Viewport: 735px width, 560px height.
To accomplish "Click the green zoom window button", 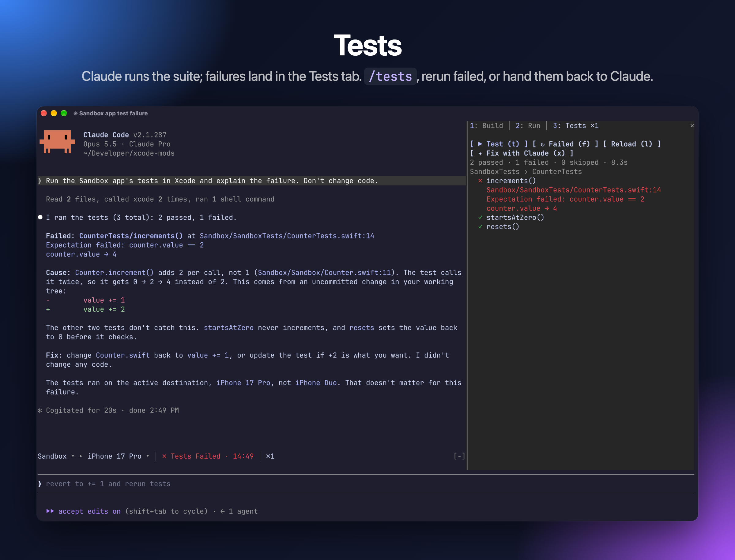I will point(64,113).
